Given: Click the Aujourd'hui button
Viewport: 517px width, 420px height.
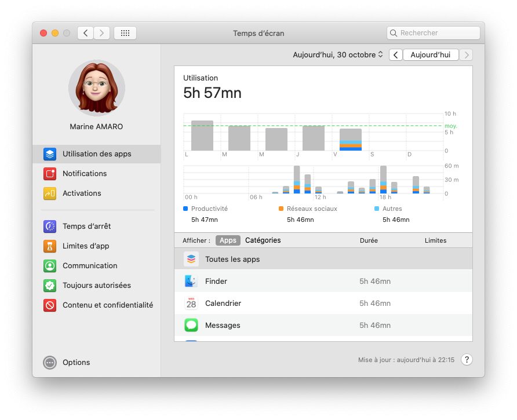Looking at the screenshot, I should point(431,54).
